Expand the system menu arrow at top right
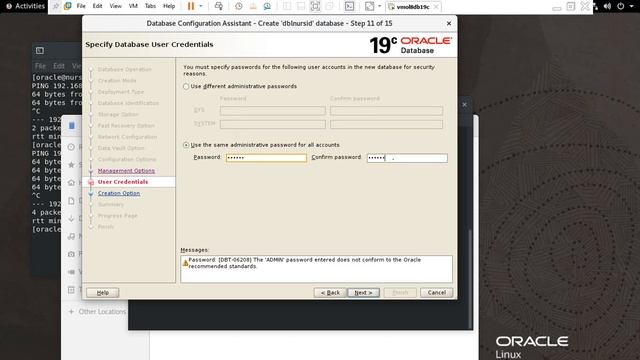Screen dimensions: 640x360 coord(631,6)
